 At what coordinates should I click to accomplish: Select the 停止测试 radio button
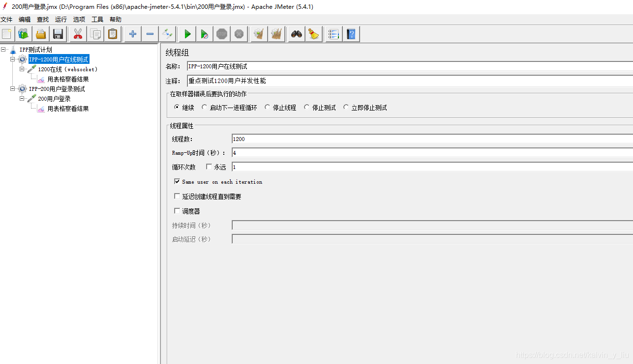pos(307,107)
